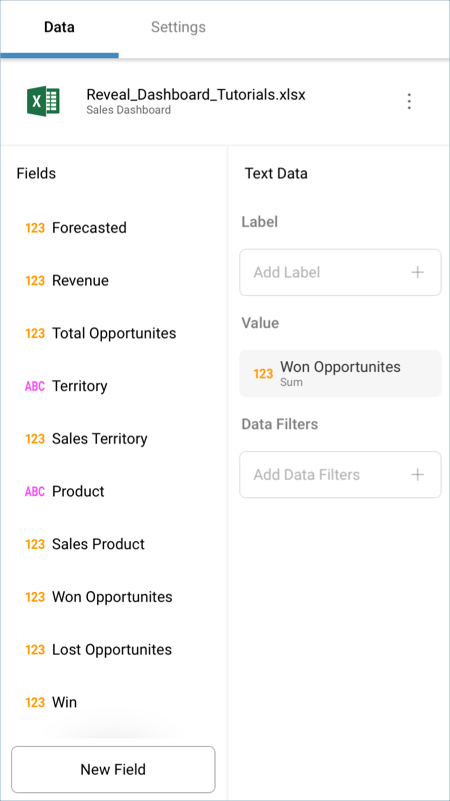Image resolution: width=450 pixels, height=801 pixels.
Task: Select the Win field in Fields list
Action: point(113,702)
